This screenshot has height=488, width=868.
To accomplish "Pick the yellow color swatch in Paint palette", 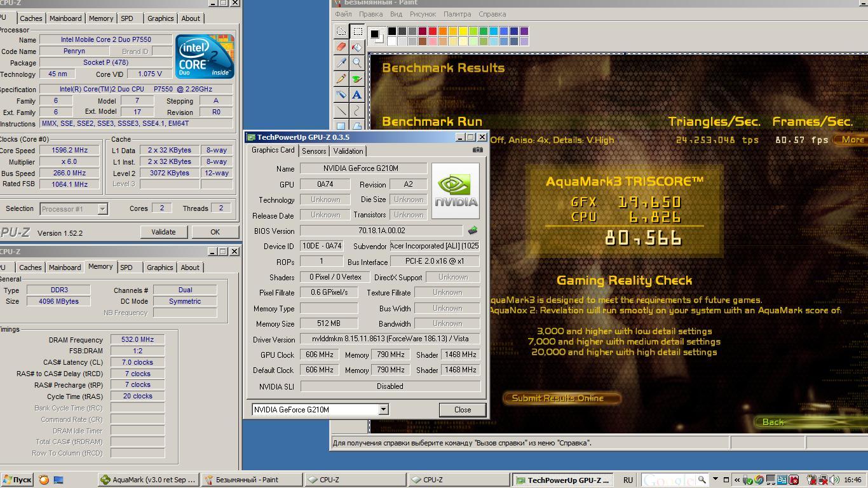I will 463,31.
